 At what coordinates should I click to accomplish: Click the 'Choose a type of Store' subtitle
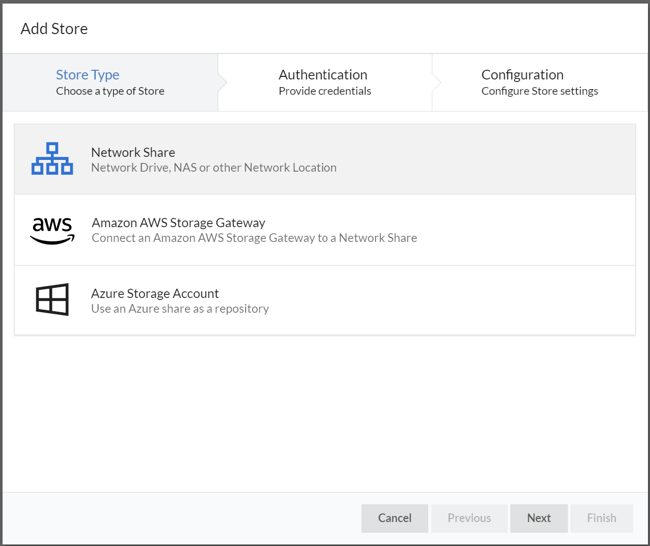(110, 91)
